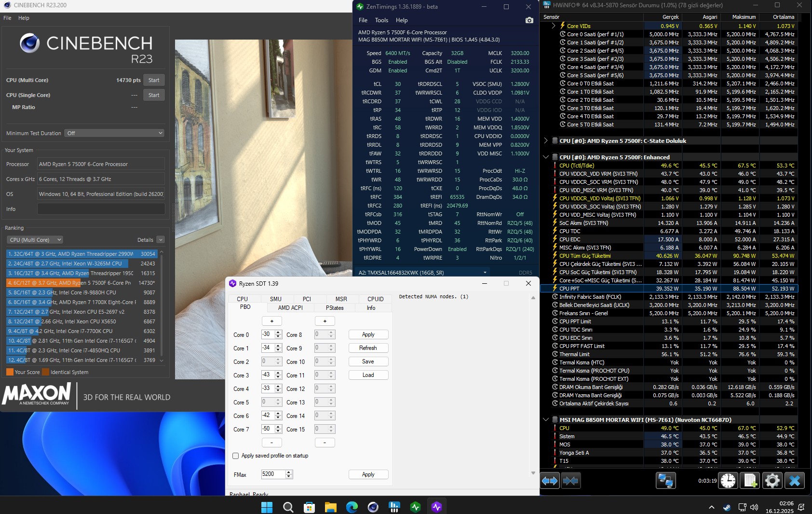Open CPU (Multi Core) ranking dropdown
The height and width of the screenshot is (514, 812).
click(x=35, y=240)
